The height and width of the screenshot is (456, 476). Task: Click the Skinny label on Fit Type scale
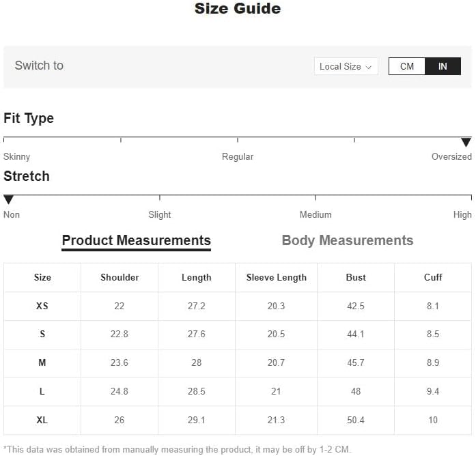[16, 156]
